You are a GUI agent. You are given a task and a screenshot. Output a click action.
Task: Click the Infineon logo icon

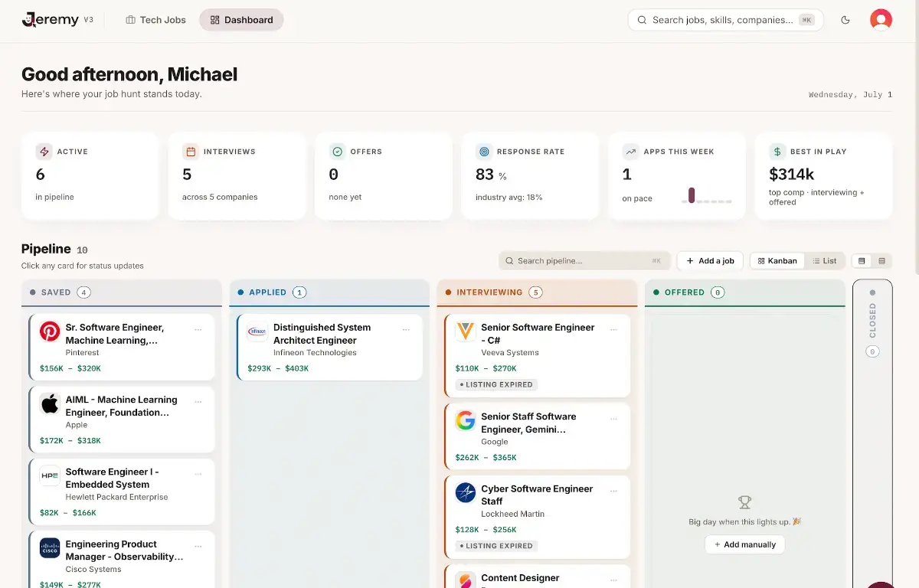(x=257, y=332)
